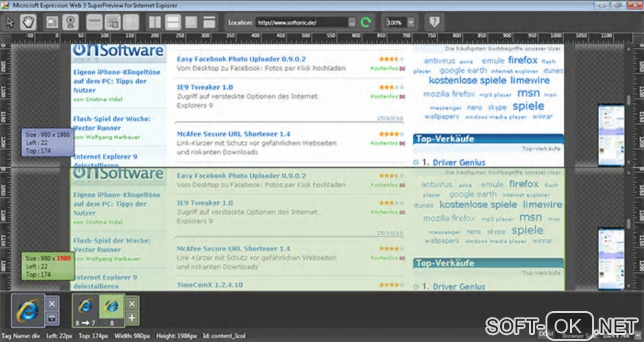644x342 pixels.
Task: Activate the Panning hand tool
Action: [x=28, y=22]
